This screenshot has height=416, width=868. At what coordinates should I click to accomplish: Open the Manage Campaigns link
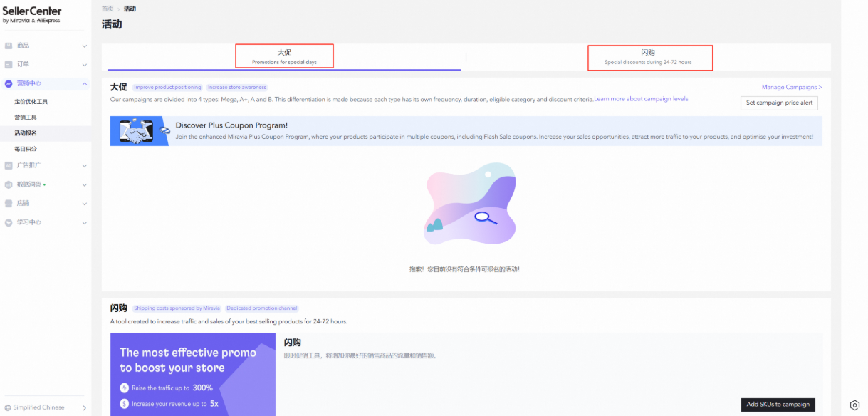(792, 87)
